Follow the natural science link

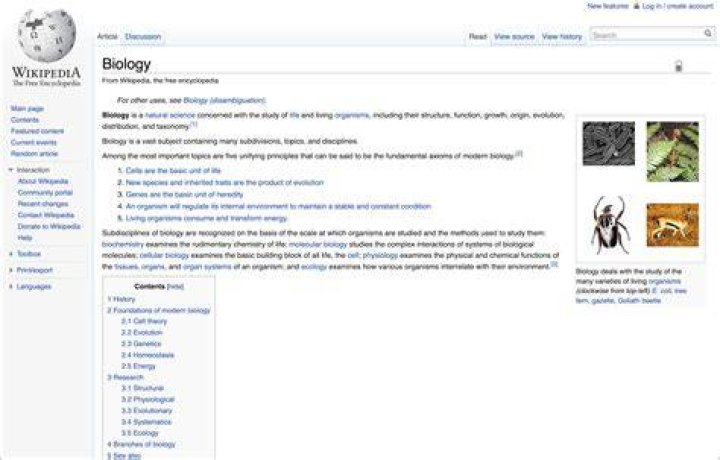(170, 115)
